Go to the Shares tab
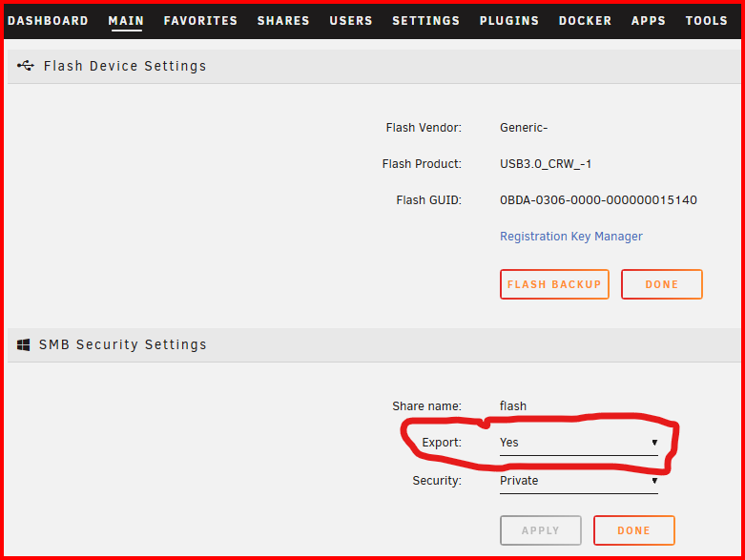The image size is (745, 560). coord(283,21)
